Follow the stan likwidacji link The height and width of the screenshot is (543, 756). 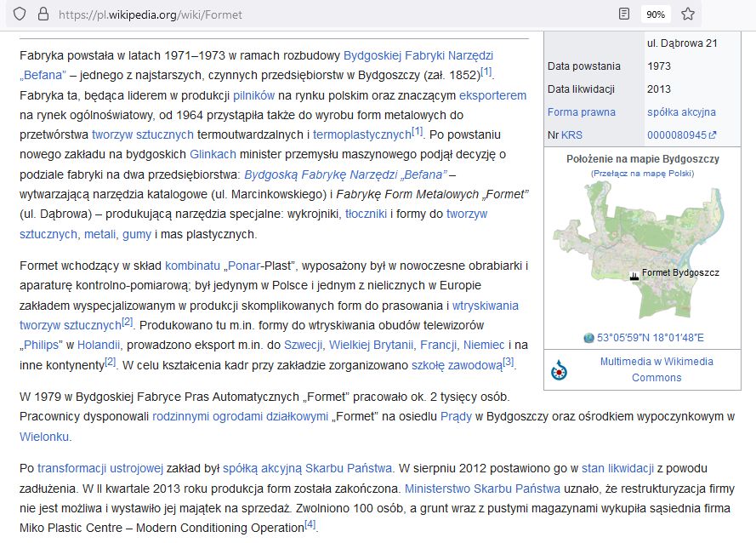[x=617, y=468]
